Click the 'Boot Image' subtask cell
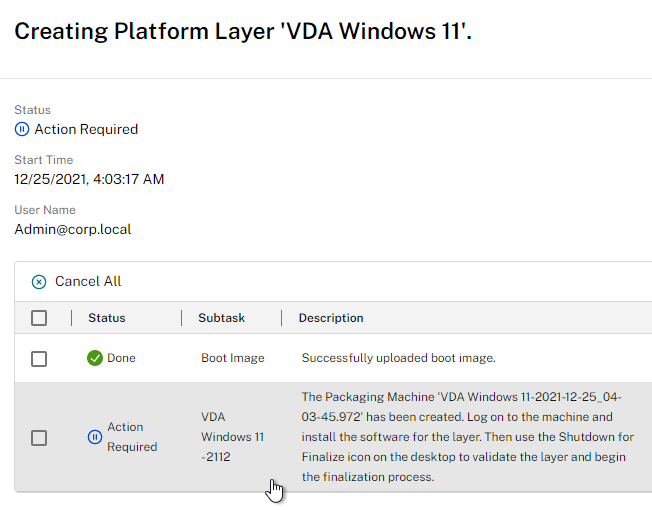Image resolution: width=652 pixels, height=510 pixels. tap(233, 358)
